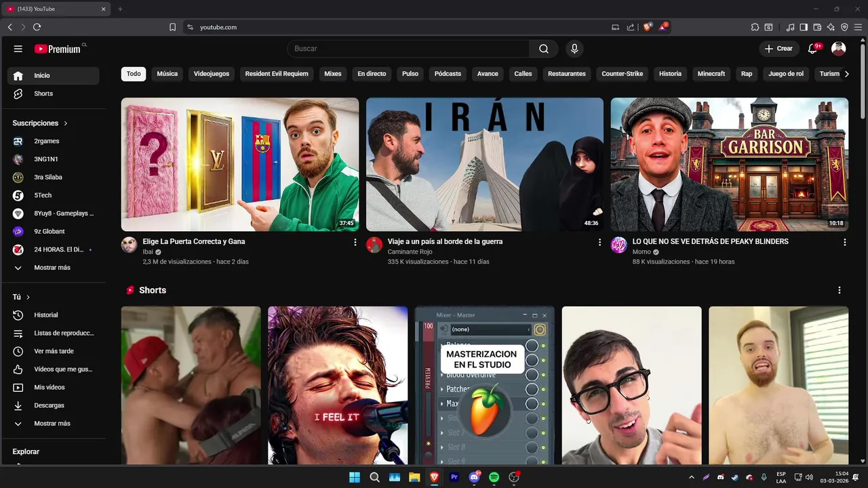Select Resident Evil Requiem chip

(x=277, y=74)
